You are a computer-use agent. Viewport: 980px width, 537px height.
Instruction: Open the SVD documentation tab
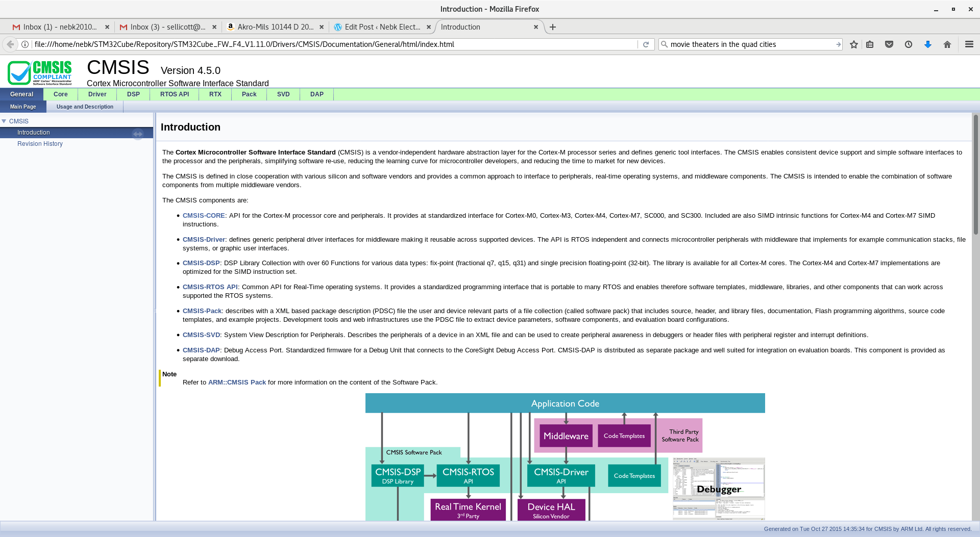coord(283,94)
